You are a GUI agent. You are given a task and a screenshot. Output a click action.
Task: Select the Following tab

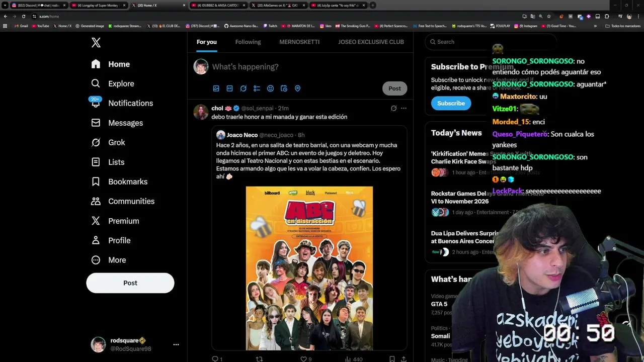pos(248,42)
